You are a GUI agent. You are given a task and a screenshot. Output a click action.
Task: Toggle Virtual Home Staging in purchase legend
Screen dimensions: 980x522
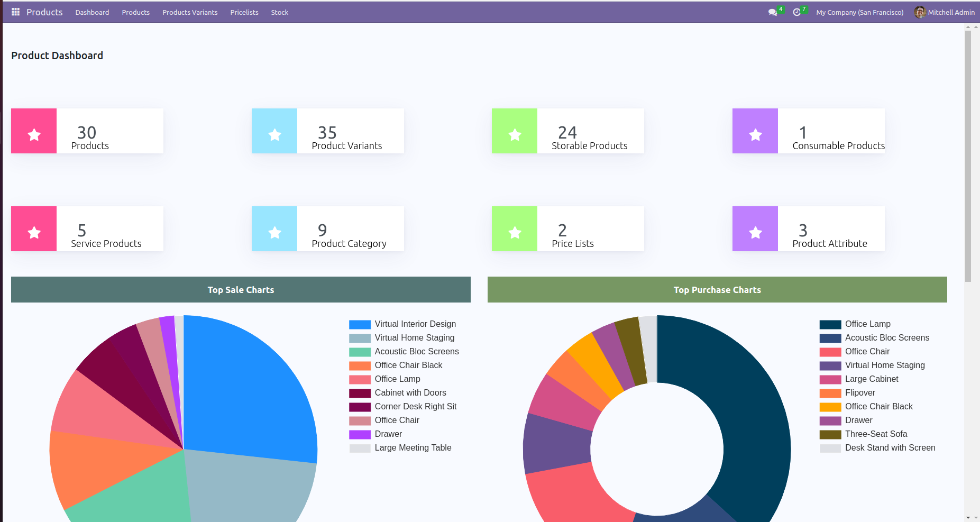click(873, 365)
